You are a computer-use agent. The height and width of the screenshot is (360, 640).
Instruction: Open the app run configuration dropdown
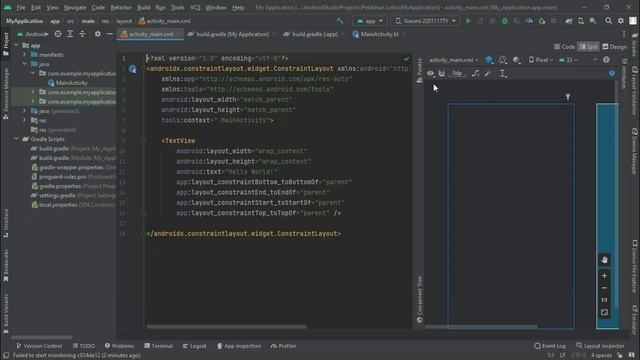tap(370, 21)
